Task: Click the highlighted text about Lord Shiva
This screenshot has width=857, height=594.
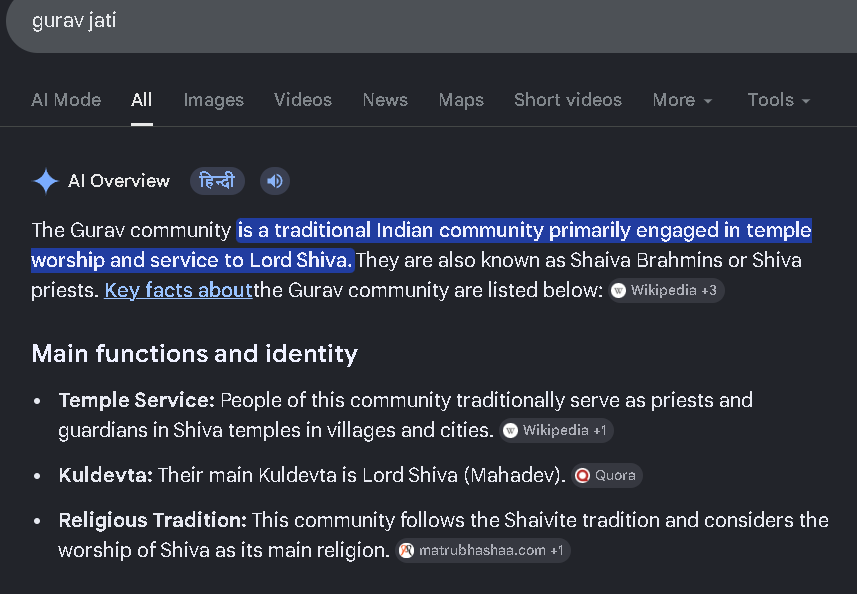Action: (x=421, y=245)
